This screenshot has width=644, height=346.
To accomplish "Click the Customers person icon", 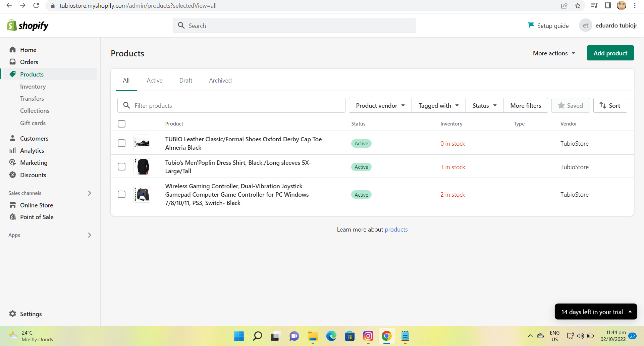I will pos(13,138).
